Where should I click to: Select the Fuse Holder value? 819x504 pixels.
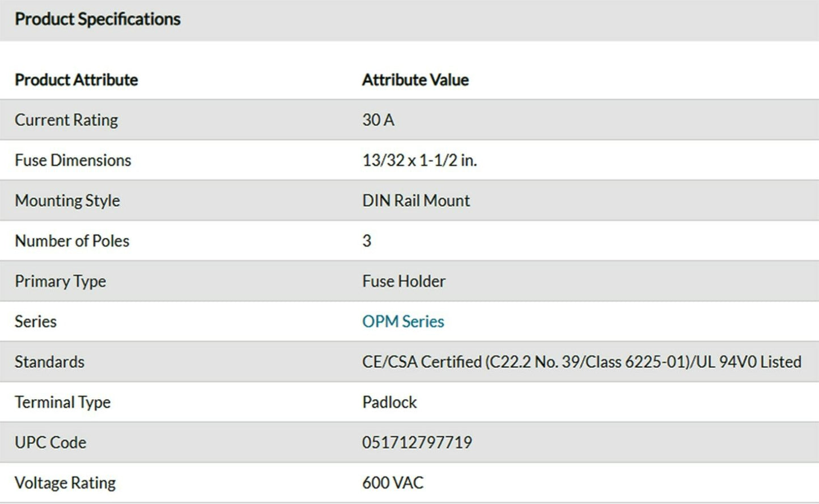(404, 281)
